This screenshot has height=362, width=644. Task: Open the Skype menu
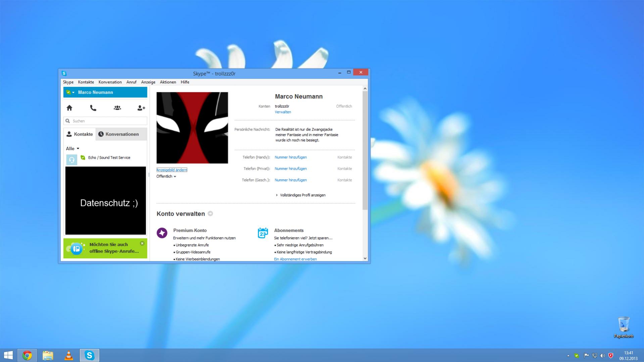click(68, 82)
